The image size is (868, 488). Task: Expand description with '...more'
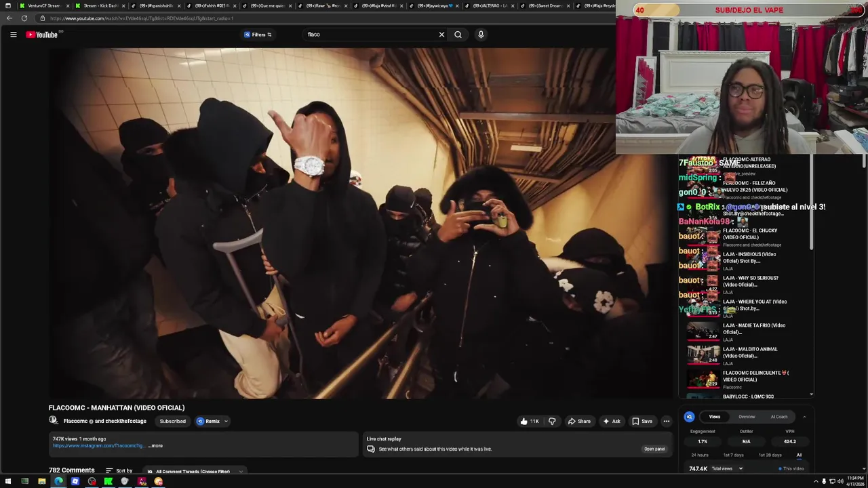[x=155, y=446]
